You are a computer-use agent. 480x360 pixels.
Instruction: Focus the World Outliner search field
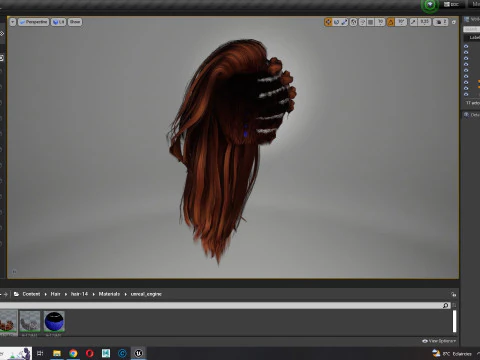pos(471,29)
